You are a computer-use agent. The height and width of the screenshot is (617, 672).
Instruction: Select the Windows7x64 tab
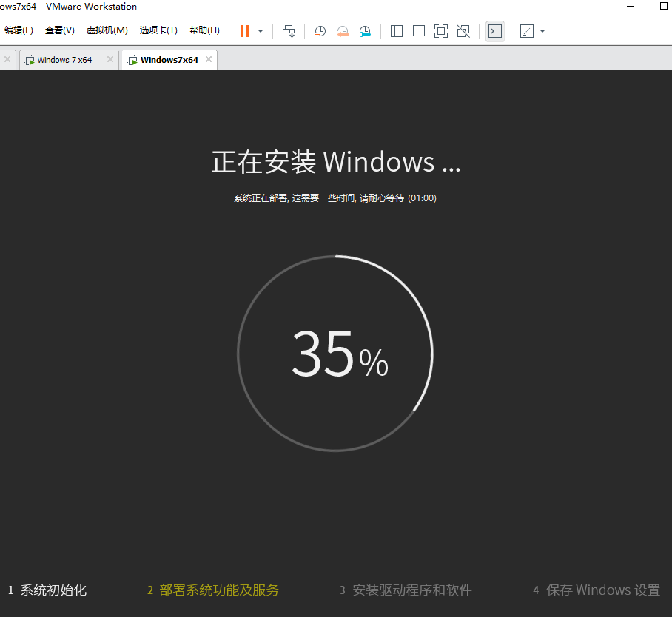(x=169, y=60)
